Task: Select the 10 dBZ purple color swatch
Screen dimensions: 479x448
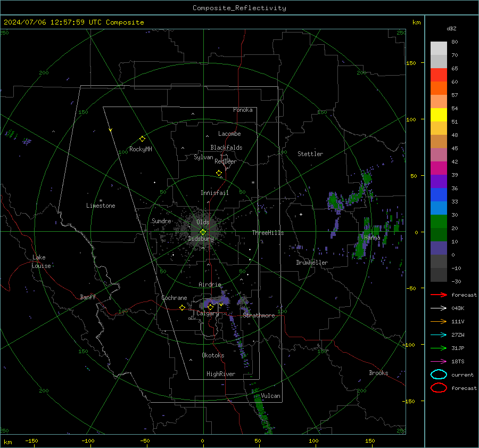Action: tap(439, 248)
